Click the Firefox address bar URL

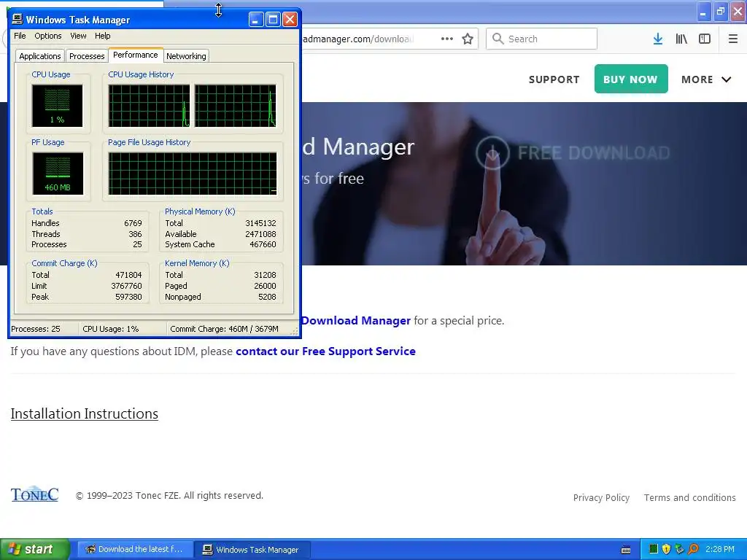pyautogui.click(x=359, y=39)
